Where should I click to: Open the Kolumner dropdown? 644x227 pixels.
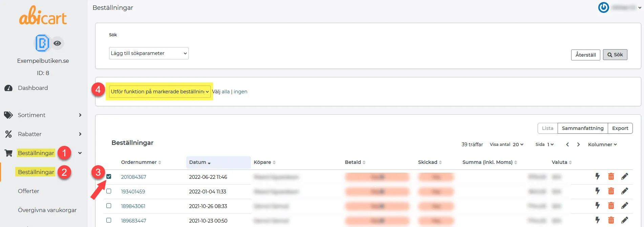pyautogui.click(x=602, y=145)
